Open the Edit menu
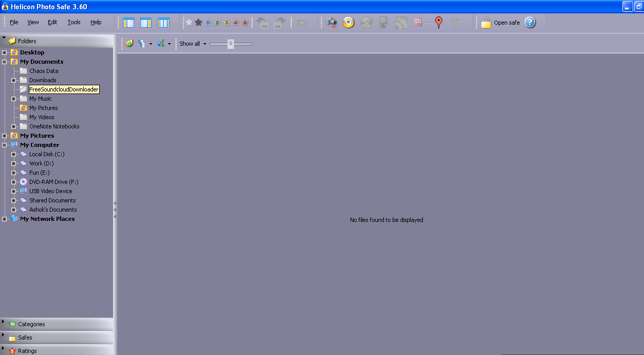This screenshot has height=355, width=644. (52, 22)
